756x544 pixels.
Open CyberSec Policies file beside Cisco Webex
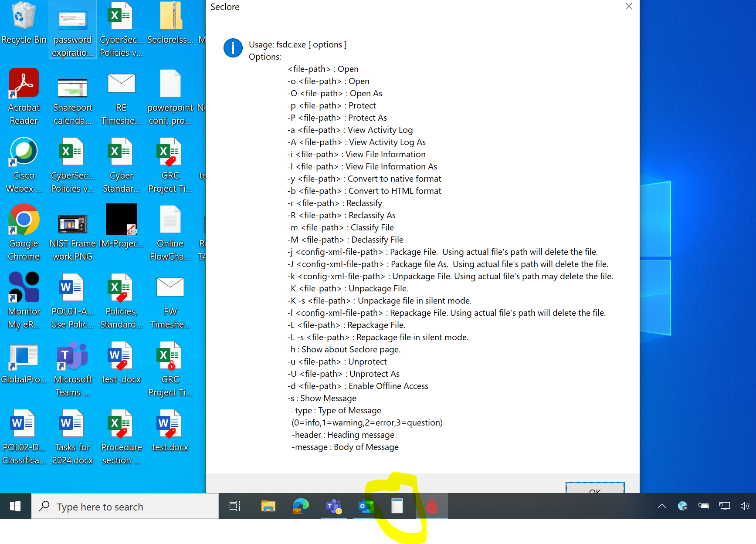(73, 165)
